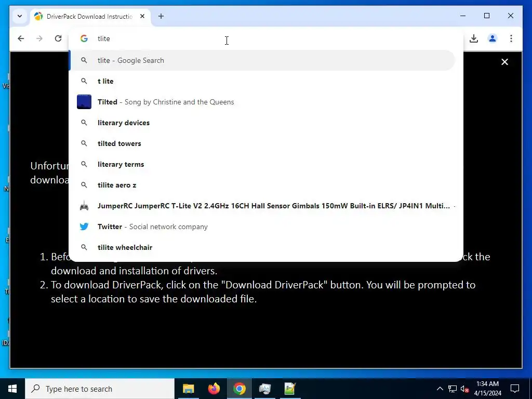Viewport: 532px width, 399px height.
Task: Open Chrome's three-dot menu
Action: click(511, 38)
